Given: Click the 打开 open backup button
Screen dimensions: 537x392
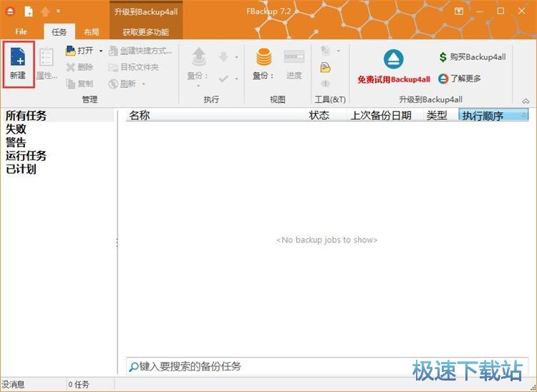Looking at the screenshot, I should click(x=79, y=51).
